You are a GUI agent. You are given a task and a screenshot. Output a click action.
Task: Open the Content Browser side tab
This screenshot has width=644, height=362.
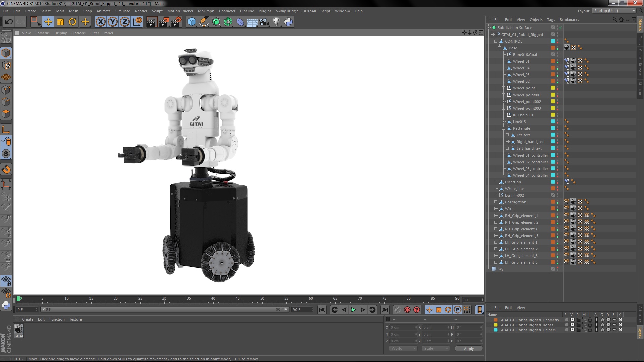(640, 63)
